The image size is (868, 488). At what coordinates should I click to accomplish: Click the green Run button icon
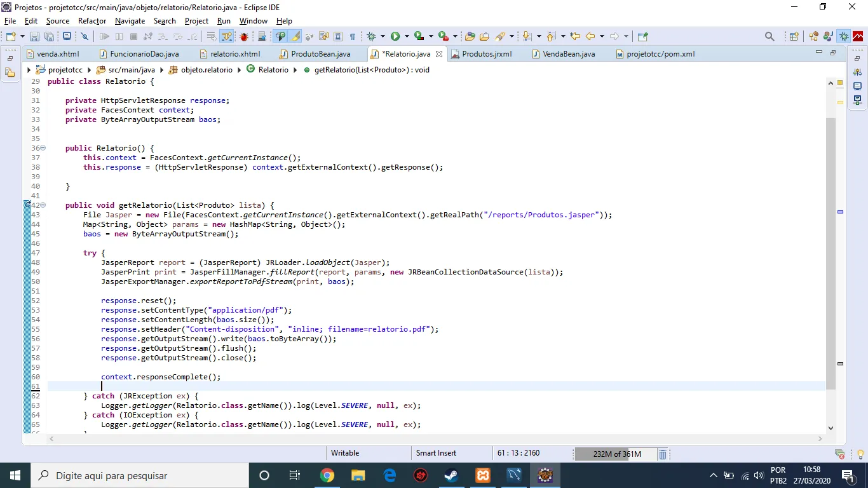(395, 37)
